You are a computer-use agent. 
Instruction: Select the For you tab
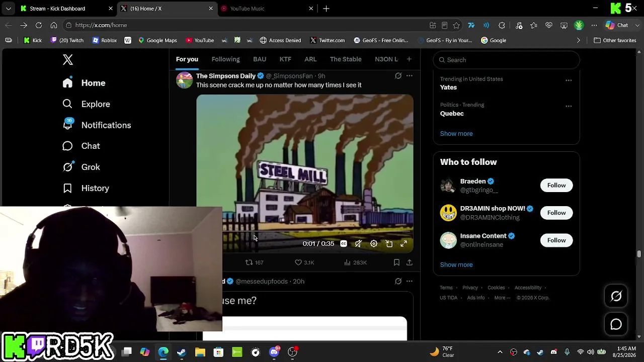187,59
